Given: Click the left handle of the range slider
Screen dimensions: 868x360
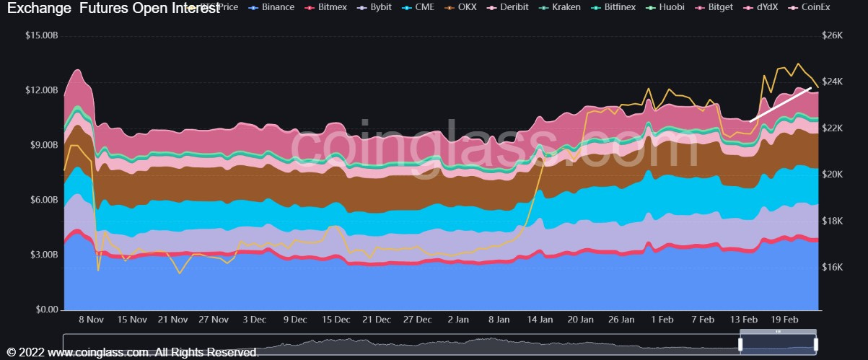Looking at the screenshot, I should tap(740, 344).
